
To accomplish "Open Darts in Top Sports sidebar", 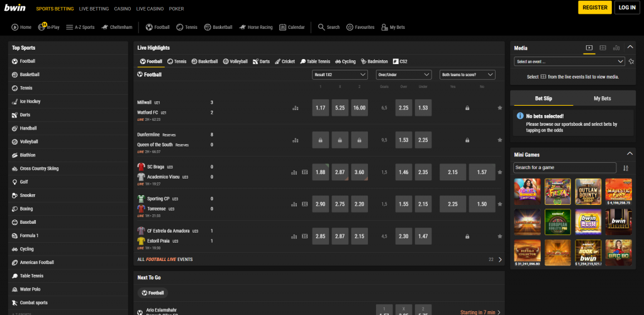I will click(x=68, y=115).
